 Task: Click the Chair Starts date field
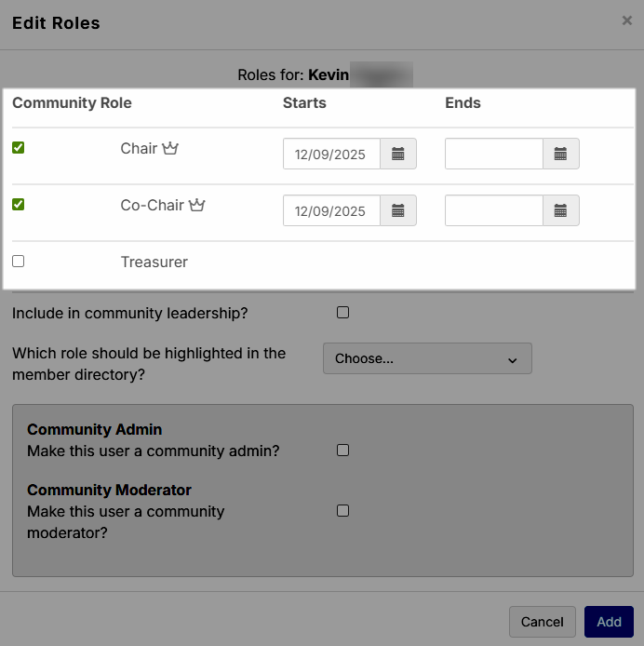pos(331,154)
